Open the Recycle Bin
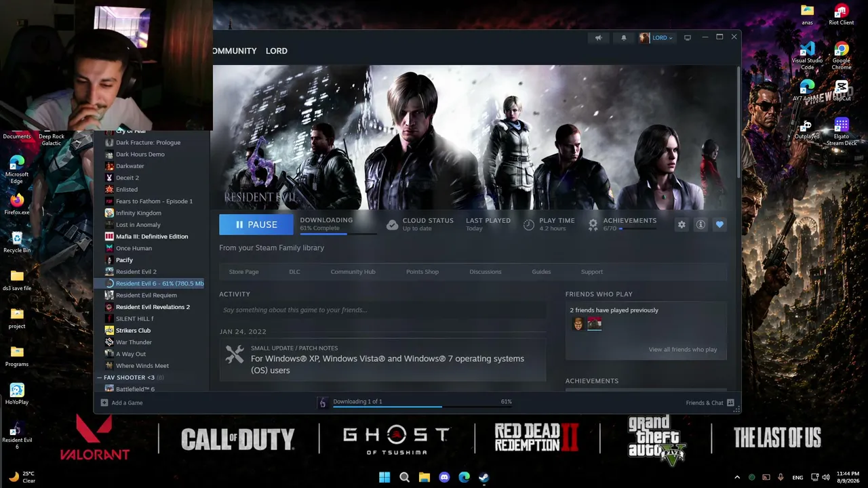868x488 pixels. point(17,242)
